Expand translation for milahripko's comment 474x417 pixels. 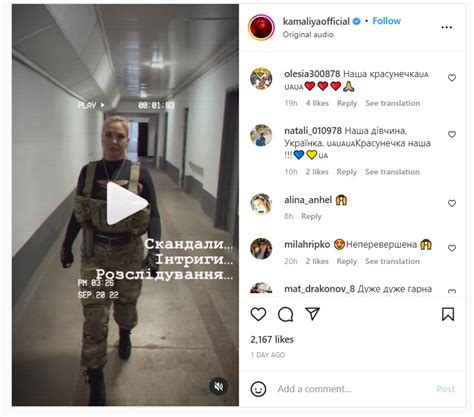pos(392,261)
